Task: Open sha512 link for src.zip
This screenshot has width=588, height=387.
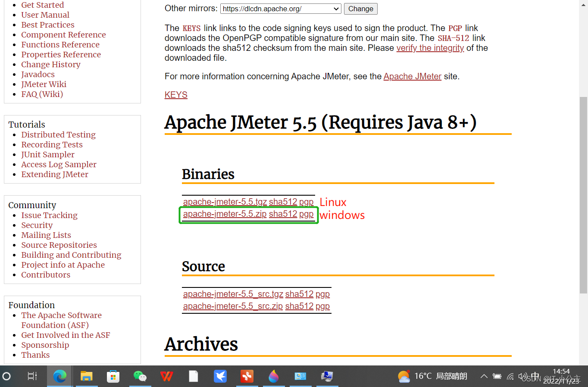Action: pos(299,306)
